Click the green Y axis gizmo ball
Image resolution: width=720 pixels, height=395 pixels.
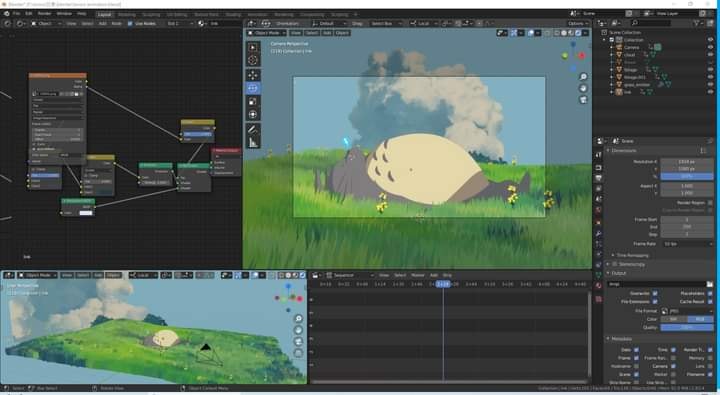565,56
